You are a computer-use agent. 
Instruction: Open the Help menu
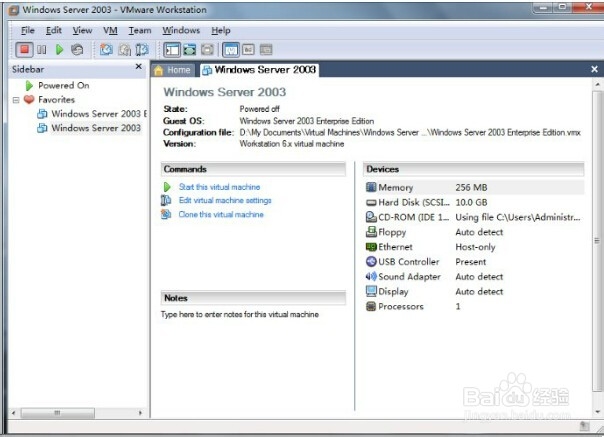click(221, 30)
